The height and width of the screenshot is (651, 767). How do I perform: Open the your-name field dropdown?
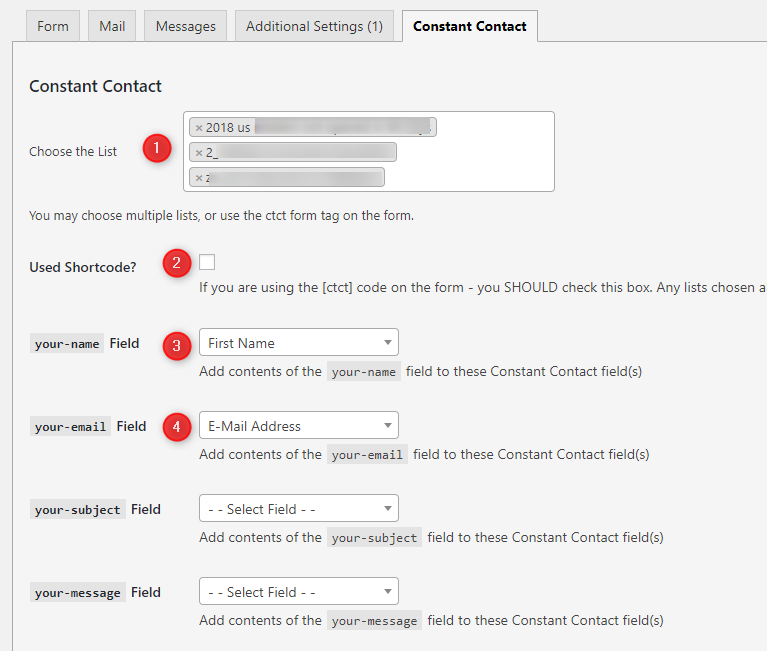tap(299, 342)
